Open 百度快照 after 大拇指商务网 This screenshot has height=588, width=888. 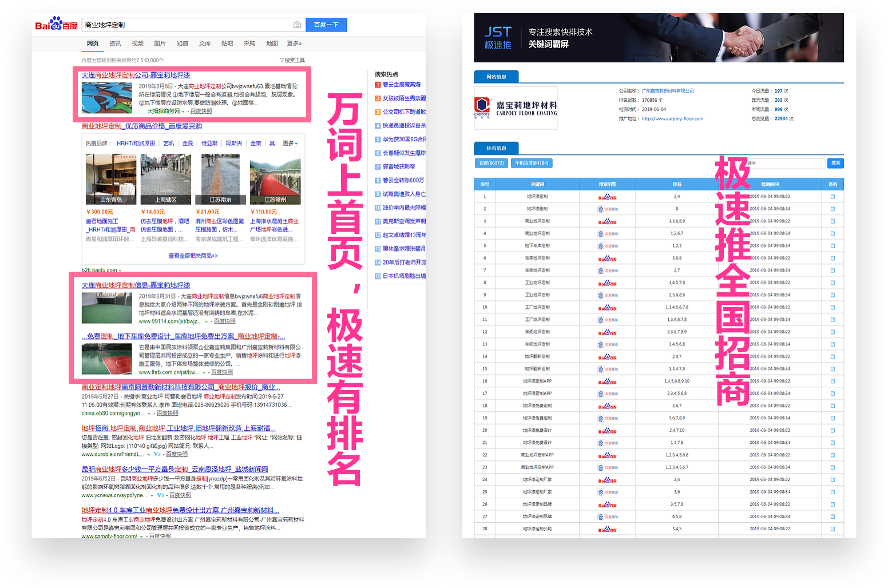pos(201,112)
